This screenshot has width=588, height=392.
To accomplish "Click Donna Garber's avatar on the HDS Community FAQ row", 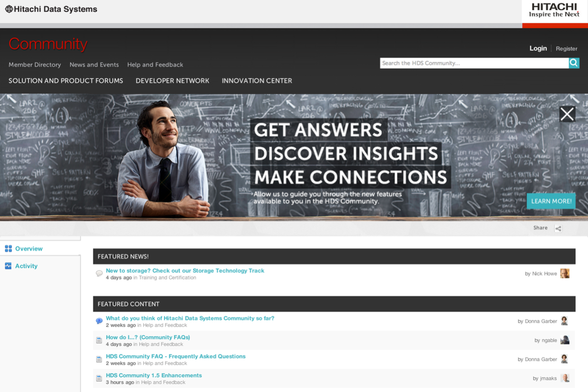I will click(564, 359).
